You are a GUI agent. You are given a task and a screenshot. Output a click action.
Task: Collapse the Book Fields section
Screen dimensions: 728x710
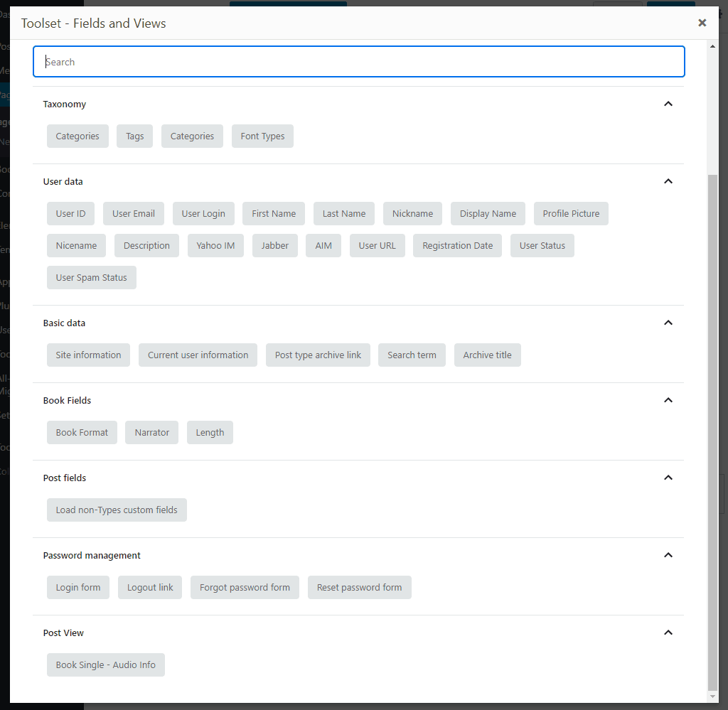pyautogui.click(x=668, y=400)
